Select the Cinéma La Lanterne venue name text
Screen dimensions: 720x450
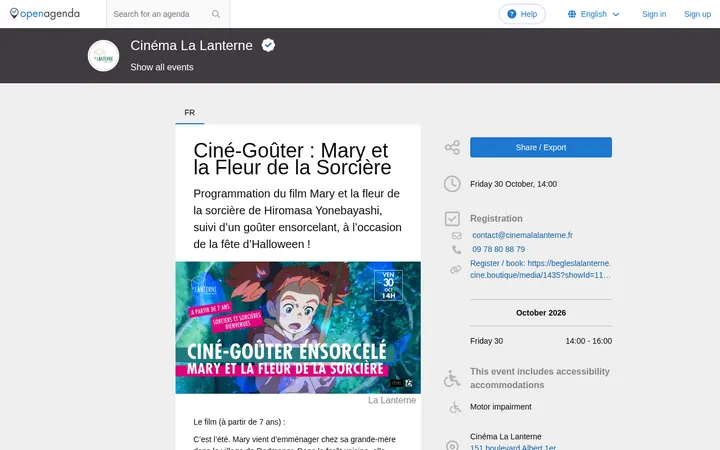(506, 436)
